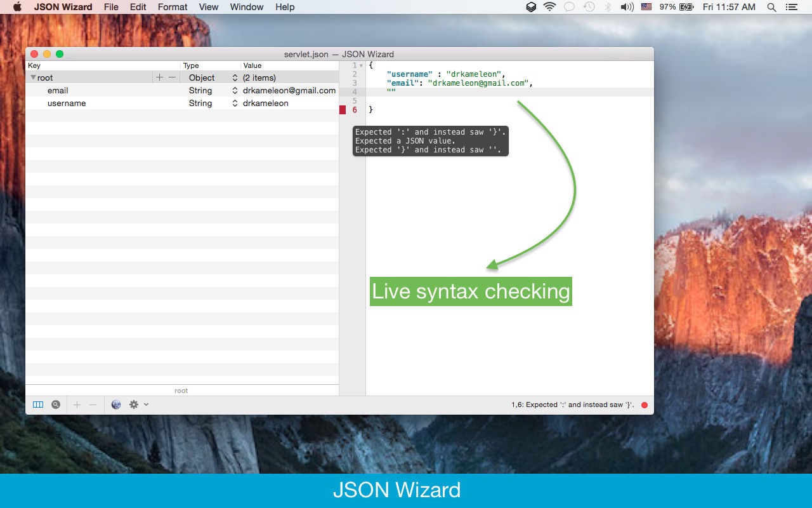
Task: Add a child to the root row
Action: pyautogui.click(x=159, y=77)
